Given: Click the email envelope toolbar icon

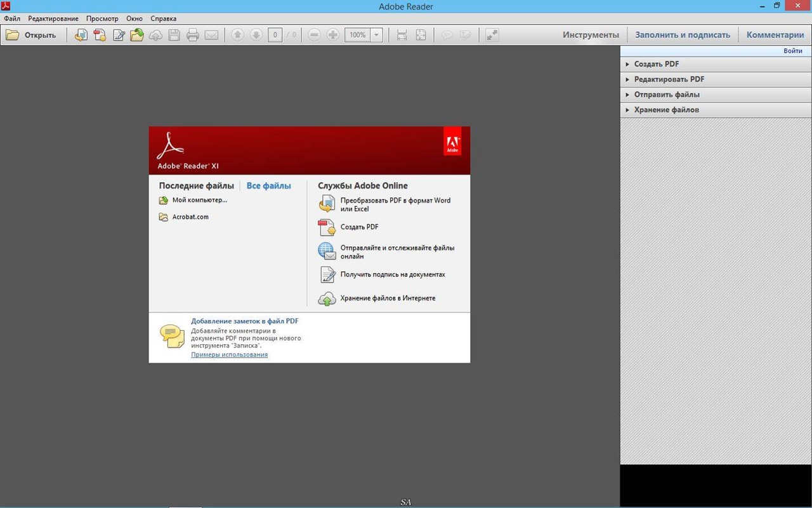Looking at the screenshot, I should [x=211, y=35].
